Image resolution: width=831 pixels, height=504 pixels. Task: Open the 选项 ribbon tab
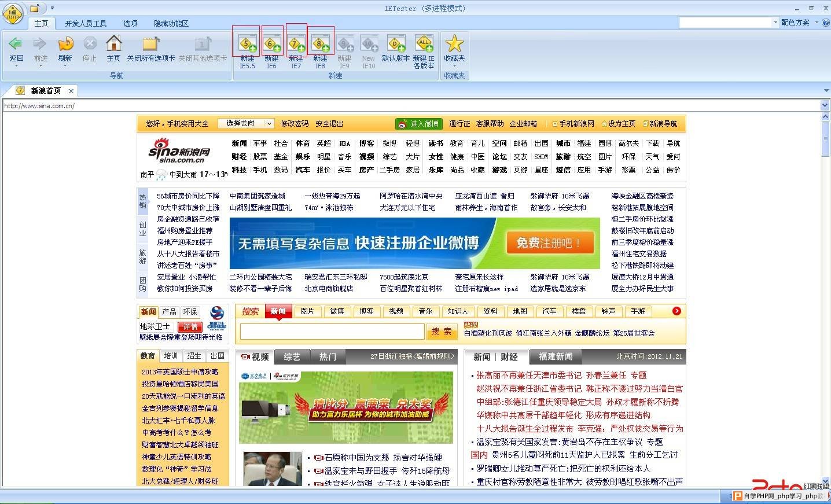pos(130,23)
